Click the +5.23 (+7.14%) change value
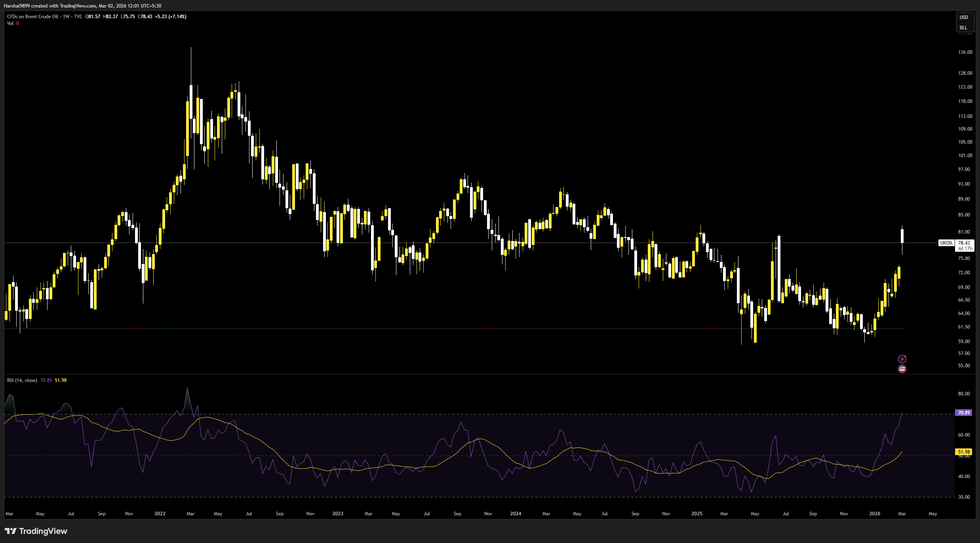 pyautogui.click(x=171, y=17)
